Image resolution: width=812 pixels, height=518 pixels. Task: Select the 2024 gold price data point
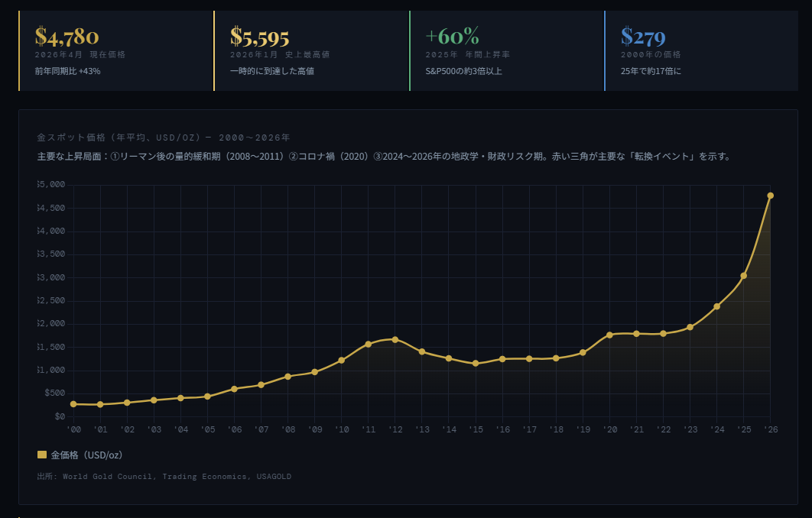point(716,306)
